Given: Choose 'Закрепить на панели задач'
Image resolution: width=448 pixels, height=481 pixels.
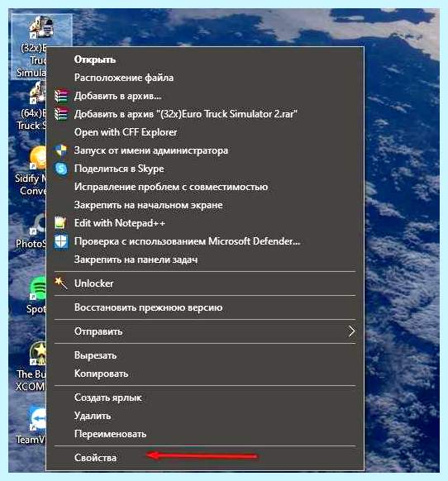Looking at the screenshot, I should (136, 260).
